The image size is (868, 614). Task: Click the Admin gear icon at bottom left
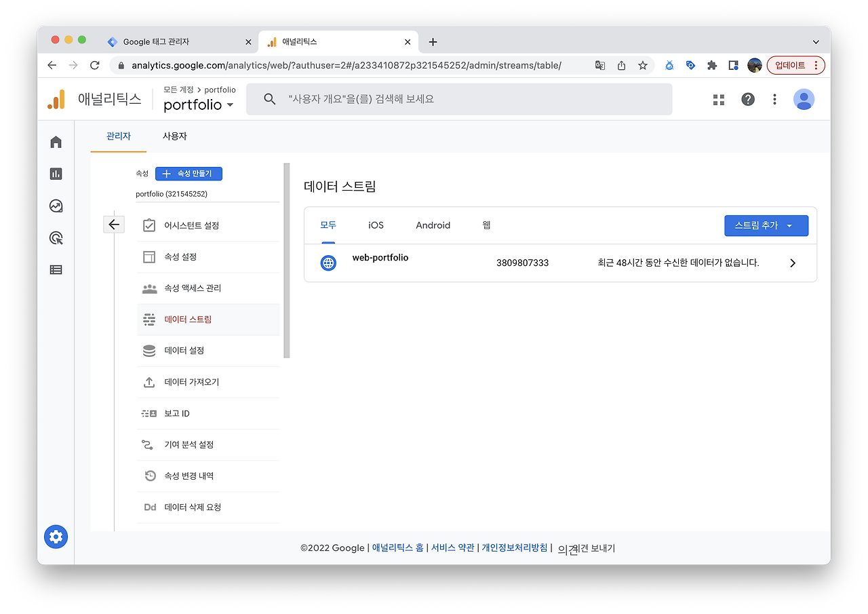[x=56, y=537]
